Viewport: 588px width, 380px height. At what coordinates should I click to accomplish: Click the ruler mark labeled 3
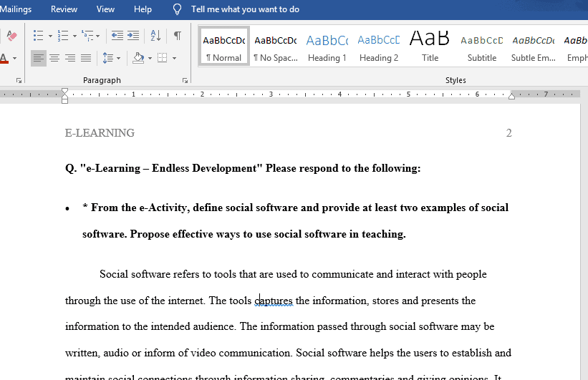point(271,94)
